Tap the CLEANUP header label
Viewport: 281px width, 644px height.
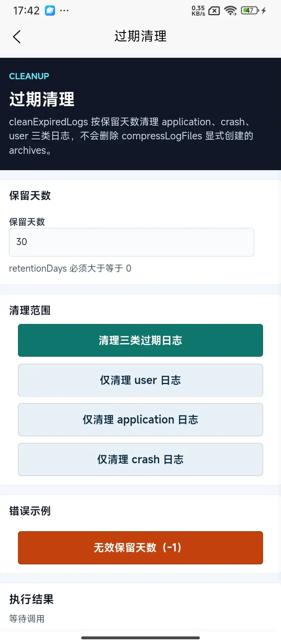pyautogui.click(x=29, y=76)
